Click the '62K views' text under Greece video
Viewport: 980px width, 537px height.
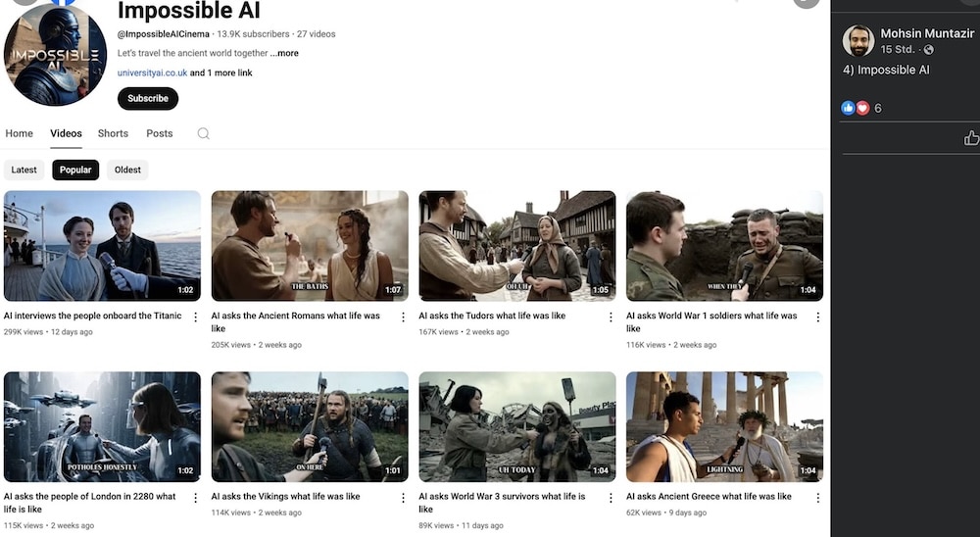643,513
